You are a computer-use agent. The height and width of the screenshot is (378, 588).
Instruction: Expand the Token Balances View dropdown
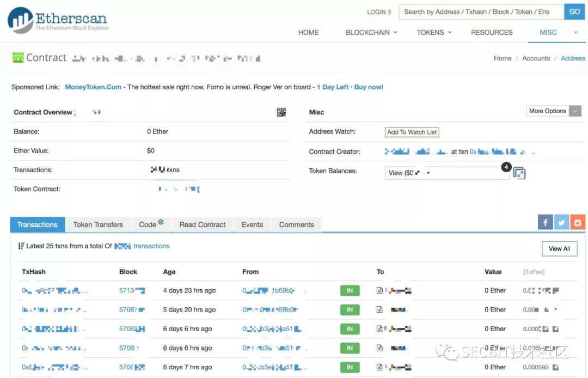(x=447, y=173)
